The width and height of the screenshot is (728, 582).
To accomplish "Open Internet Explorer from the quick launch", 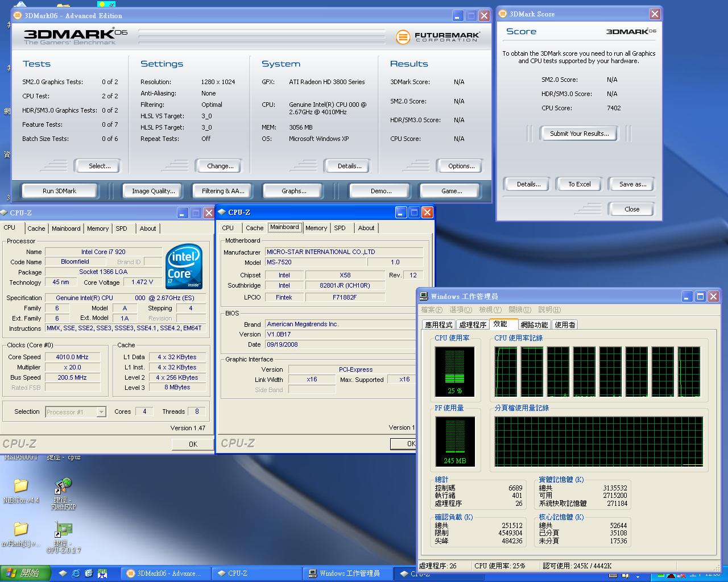I will [x=76, y=573].
